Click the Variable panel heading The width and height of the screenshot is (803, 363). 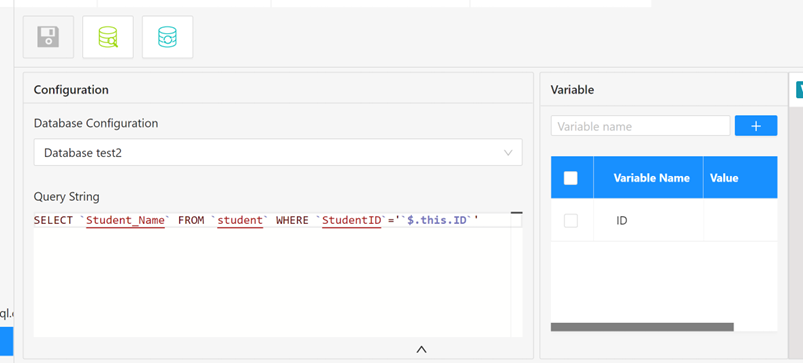pyautogui.click(x=572, y=90)
